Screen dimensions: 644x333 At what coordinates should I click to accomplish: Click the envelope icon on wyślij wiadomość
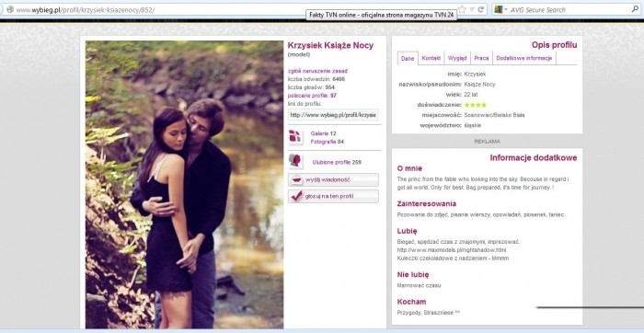pos(296,180)
